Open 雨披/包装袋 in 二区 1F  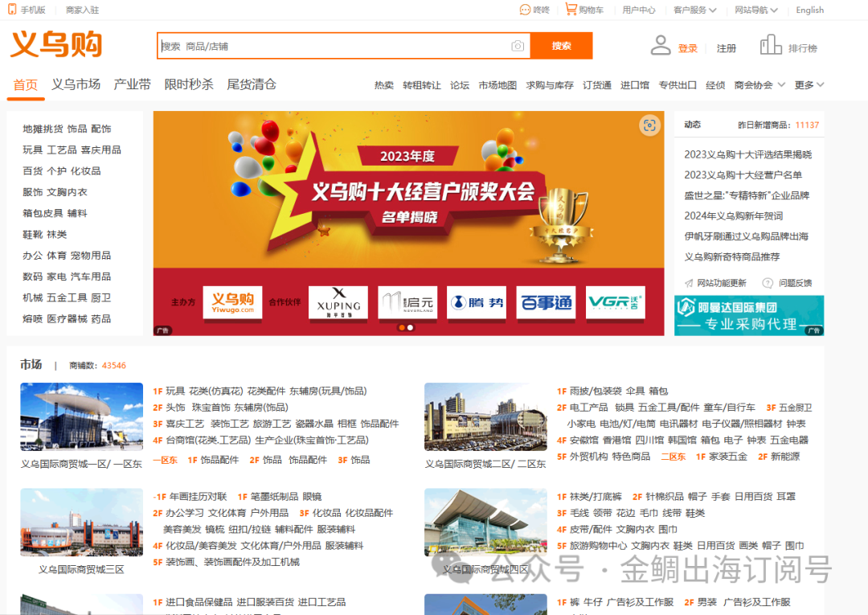click(596, 392)
